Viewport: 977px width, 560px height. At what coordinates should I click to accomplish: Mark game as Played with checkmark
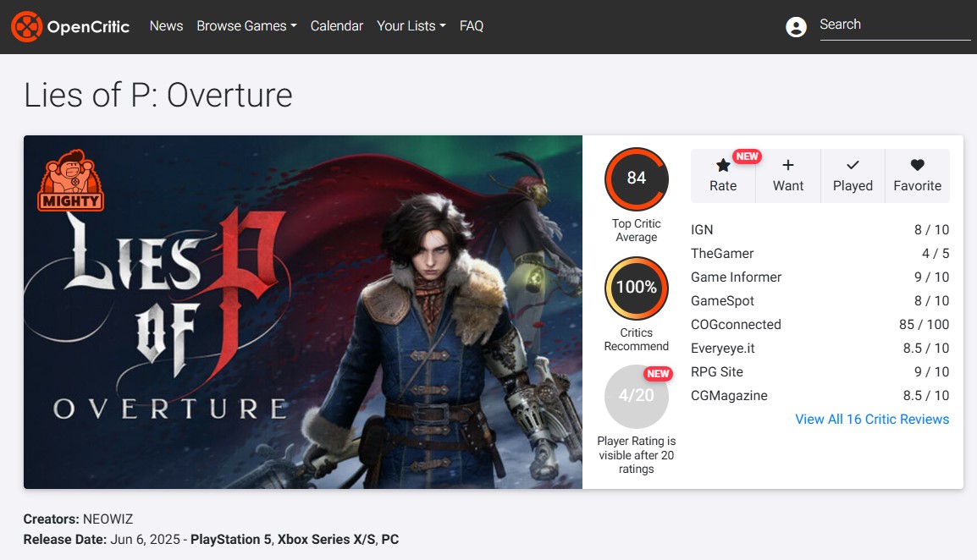pos(853,166)
